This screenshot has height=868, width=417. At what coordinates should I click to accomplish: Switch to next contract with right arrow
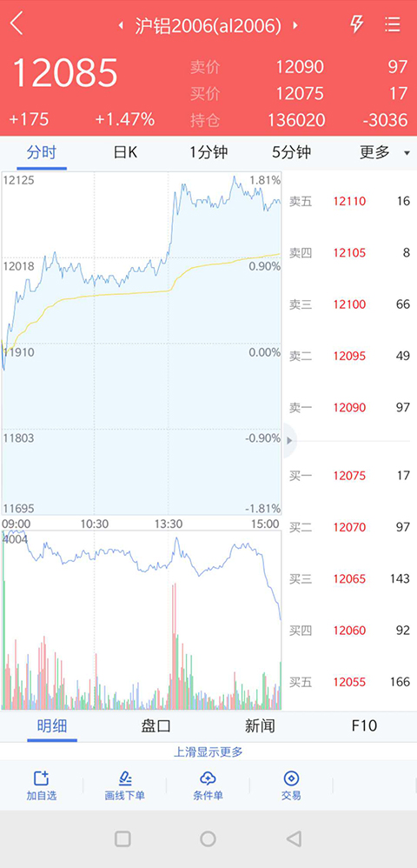[x=295, y=25]
